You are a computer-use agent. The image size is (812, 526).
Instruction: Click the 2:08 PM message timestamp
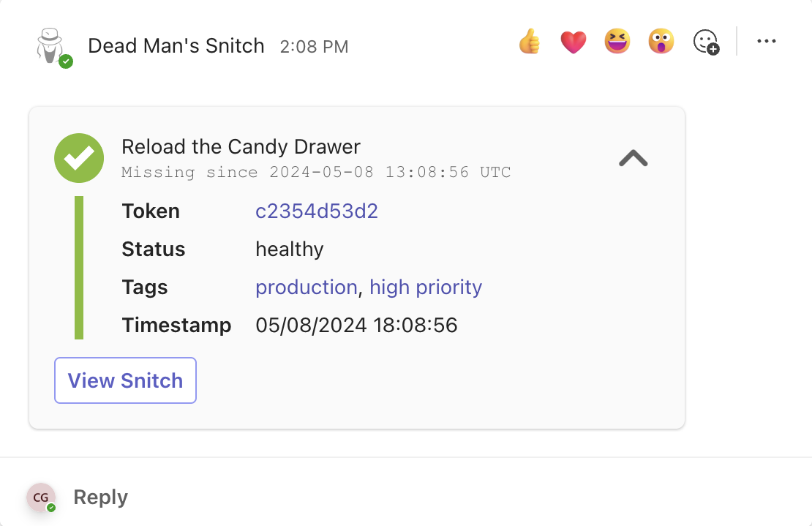coord(314,47)
